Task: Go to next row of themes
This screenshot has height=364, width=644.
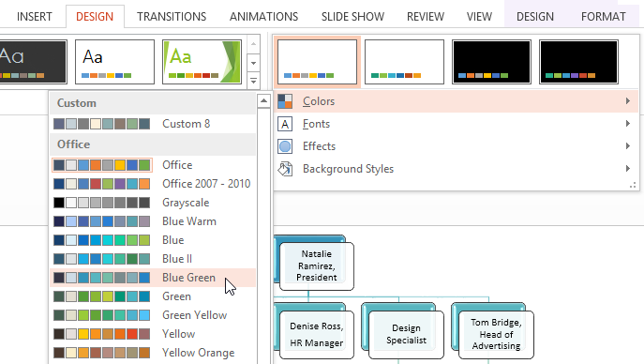Action: point(253,63)
